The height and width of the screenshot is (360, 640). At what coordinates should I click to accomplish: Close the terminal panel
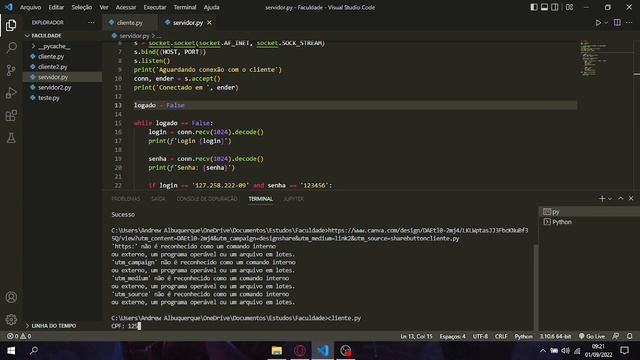click(631, 198)
